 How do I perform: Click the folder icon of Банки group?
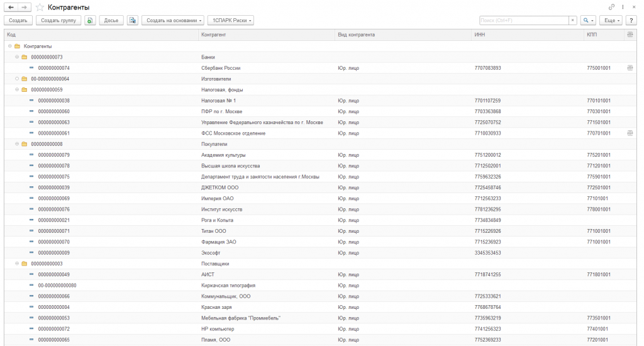[x=25, y=57]
